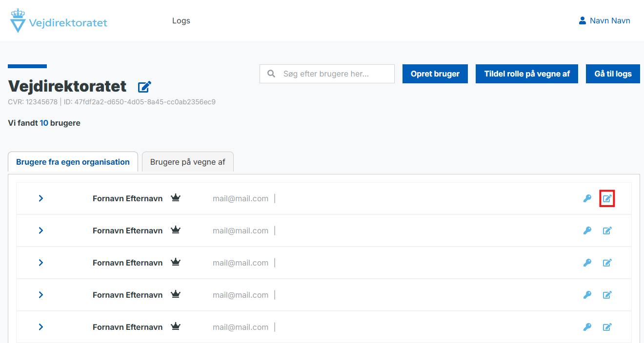The height and width of the screenshot is (343, 644).
Task: Select Fornavn Efternavn in the fifth row
Action: pos(127,327)
